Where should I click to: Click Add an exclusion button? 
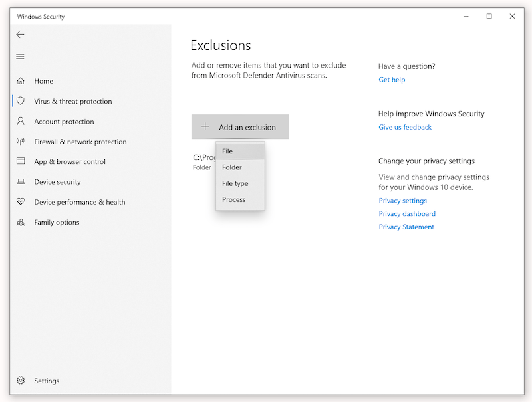point(240,126)
